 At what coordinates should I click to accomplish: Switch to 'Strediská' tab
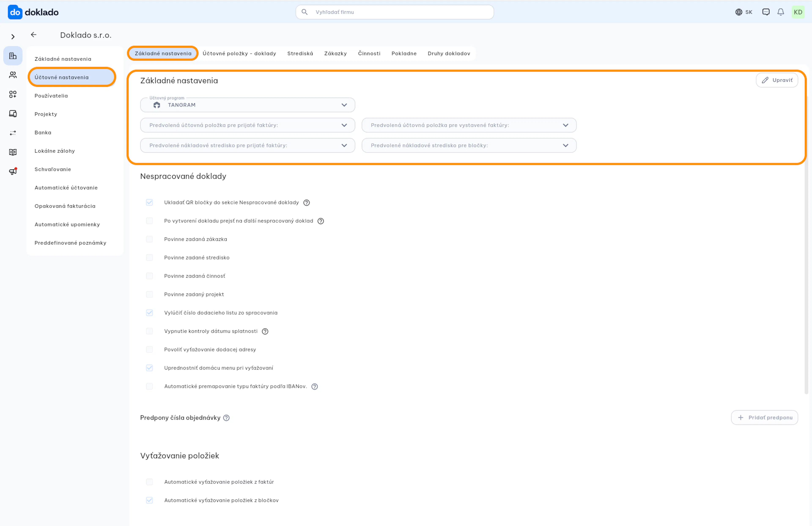(x=300, y=53)
